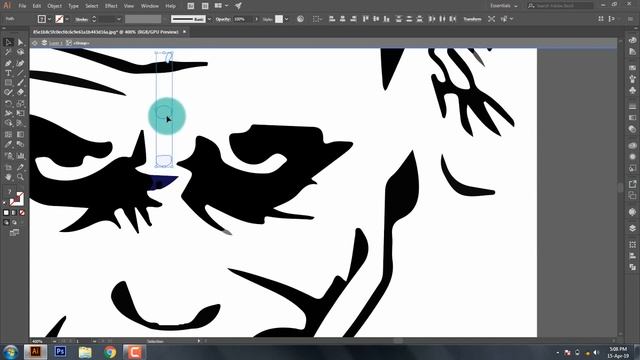Open the Type menu

[x=73, y=6]
